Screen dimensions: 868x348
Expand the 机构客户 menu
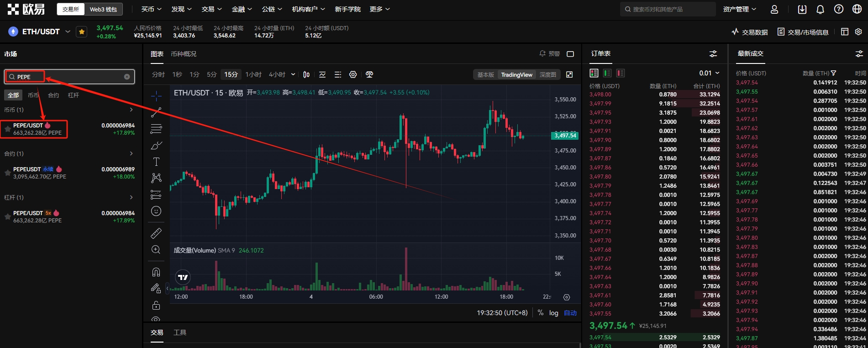pyautogui.click(x=308, y=9)
